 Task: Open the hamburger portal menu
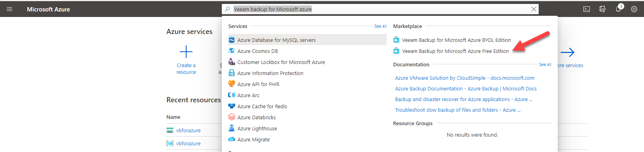[x=10, y=9]
